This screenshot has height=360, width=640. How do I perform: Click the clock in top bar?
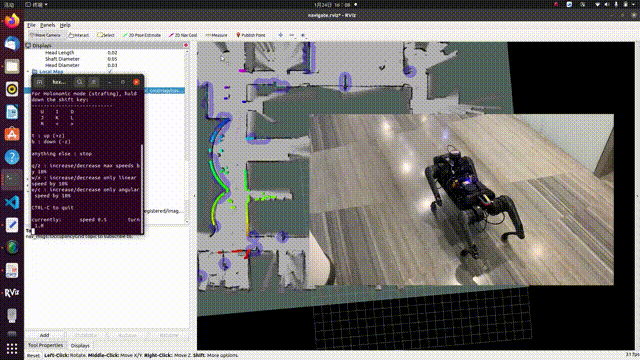[x=332, y=4]
